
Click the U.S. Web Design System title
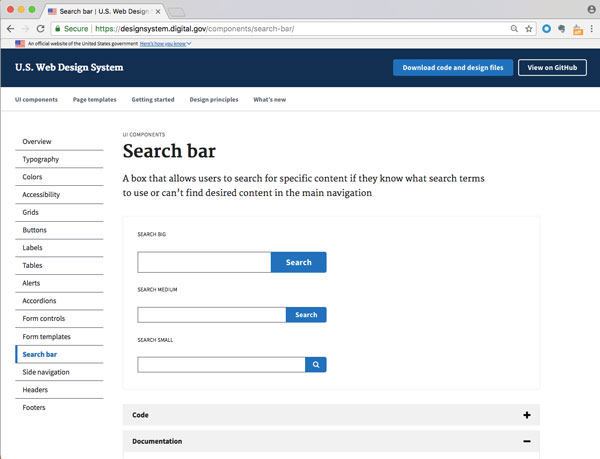point(69,67)
